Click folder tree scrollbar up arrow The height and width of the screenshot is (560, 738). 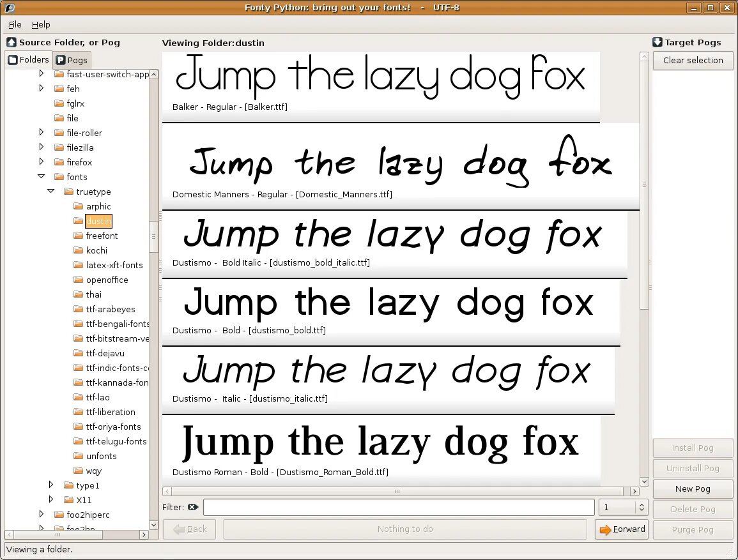pos(153,74)
